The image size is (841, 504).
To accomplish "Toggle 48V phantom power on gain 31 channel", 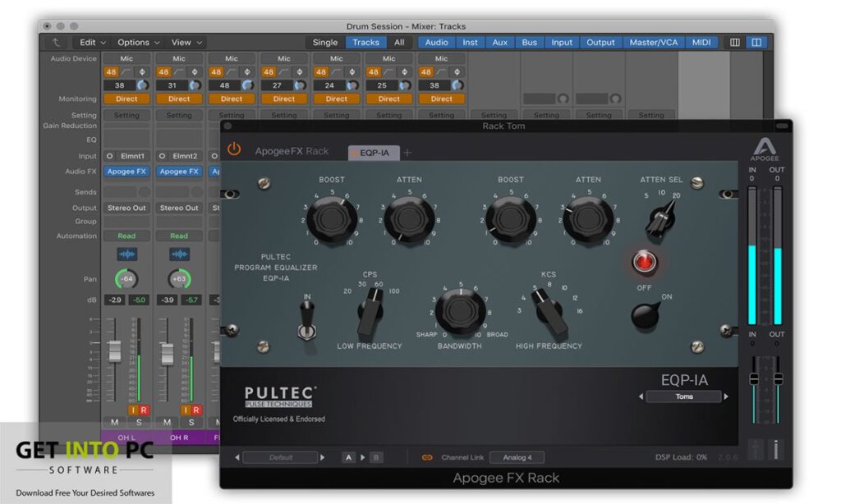I will (x=163, y=72).
